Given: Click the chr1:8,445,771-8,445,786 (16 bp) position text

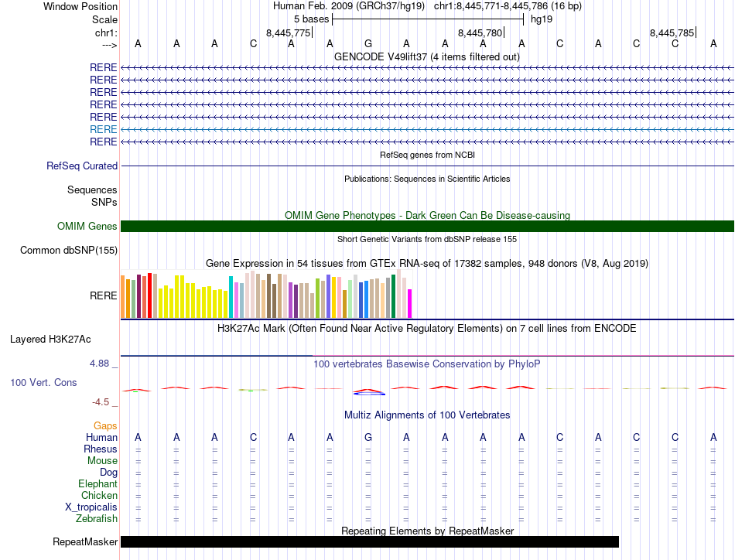Looking at the screenshot, I should pos(508,6).
